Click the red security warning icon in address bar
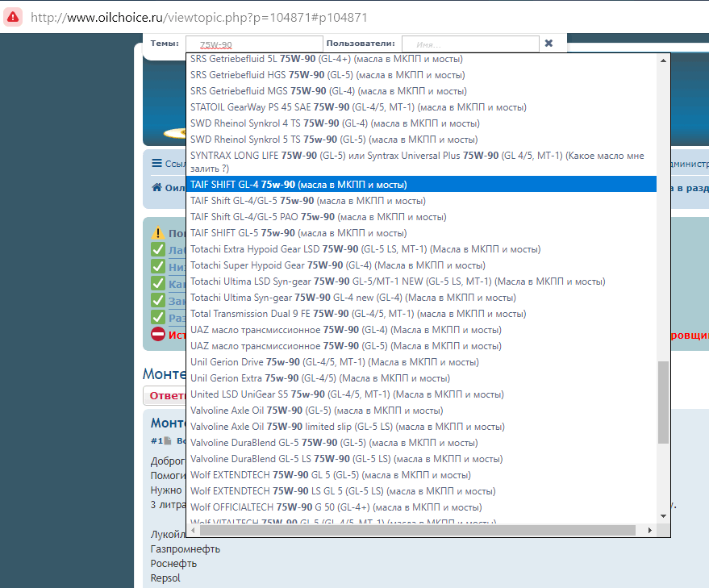Image resolution: width=709 pixels, height=588 pixels. click(x=13, y=17)
